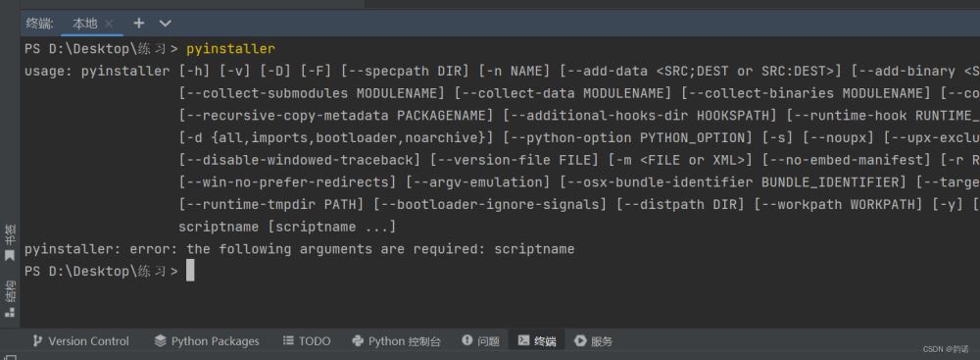Screen dimensions: 980x360
Task: Click '[--recursive-copy-metadata PACKAGENAME]' text
Action: coord(336,116)
